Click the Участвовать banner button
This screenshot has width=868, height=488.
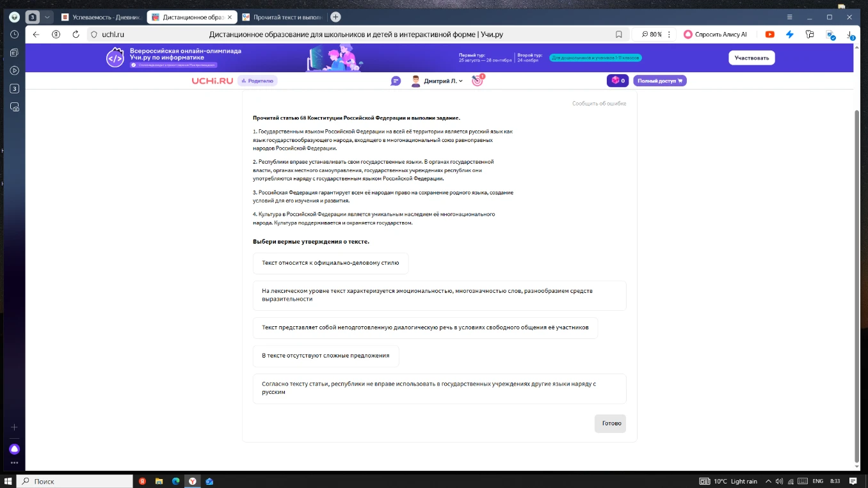pyautogui.click(x=751, y=58)
